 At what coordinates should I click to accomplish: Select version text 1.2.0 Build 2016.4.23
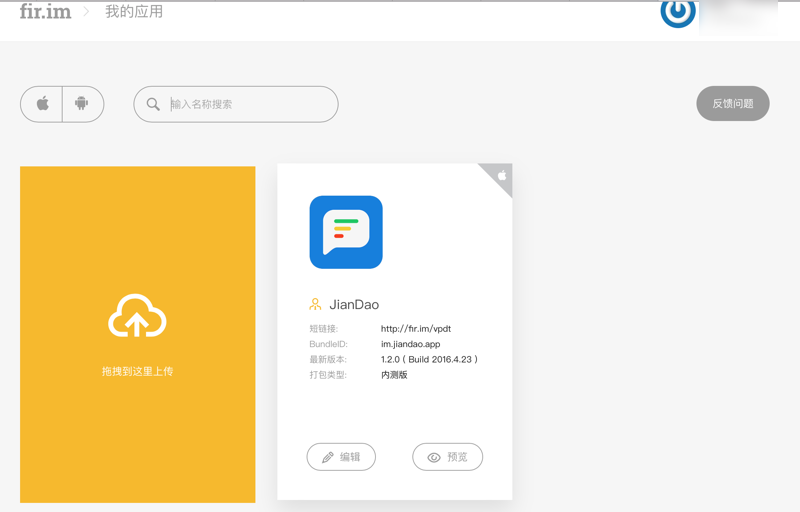pyautogui.click(x=429, y=360)
